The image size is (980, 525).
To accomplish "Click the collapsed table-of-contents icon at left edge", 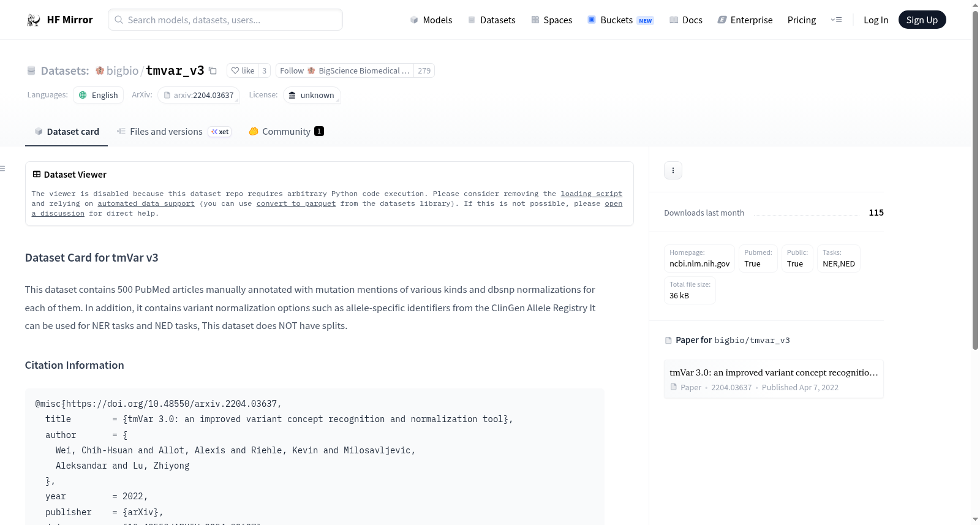I will click(x=3, y=168).
